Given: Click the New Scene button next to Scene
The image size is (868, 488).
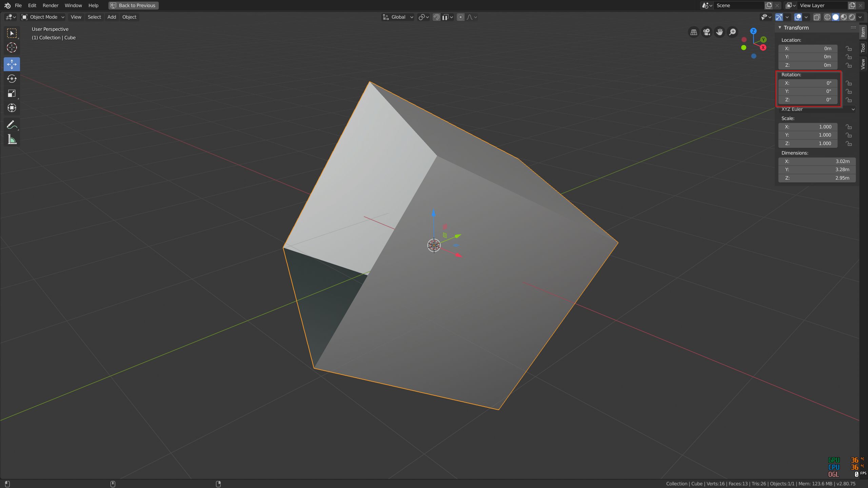Looking at the screenshot, I should (768, 5).
